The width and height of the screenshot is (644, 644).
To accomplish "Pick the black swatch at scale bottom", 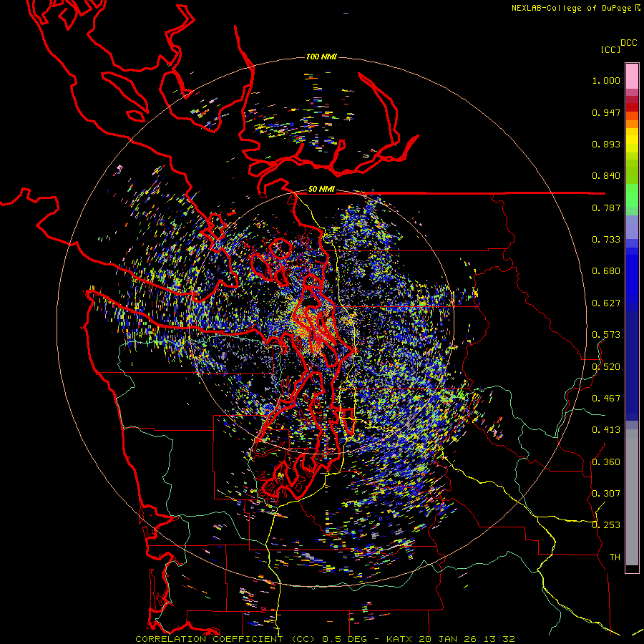I will click(632, 568).
